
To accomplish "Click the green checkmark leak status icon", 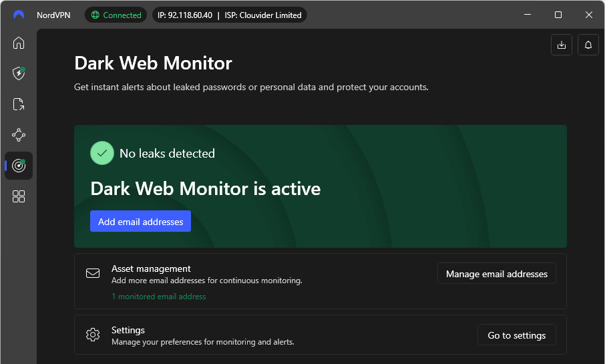I will pos(102,153).
